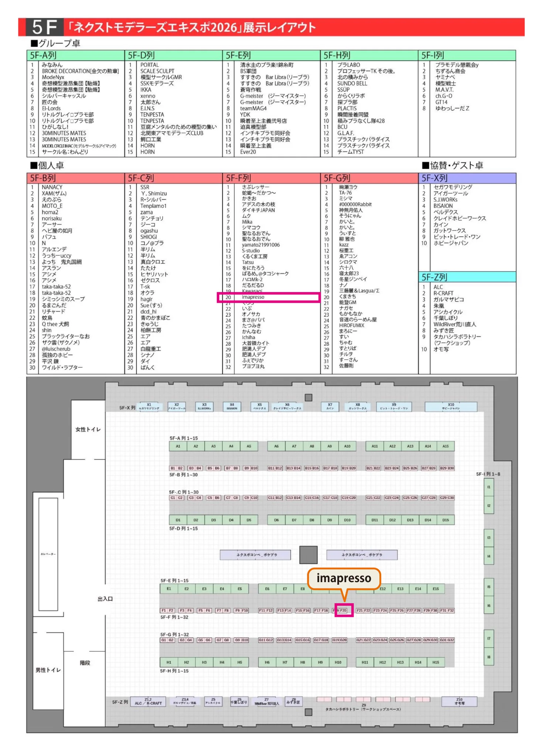Click the 'yamato21991006' entry

pos(261,245)
